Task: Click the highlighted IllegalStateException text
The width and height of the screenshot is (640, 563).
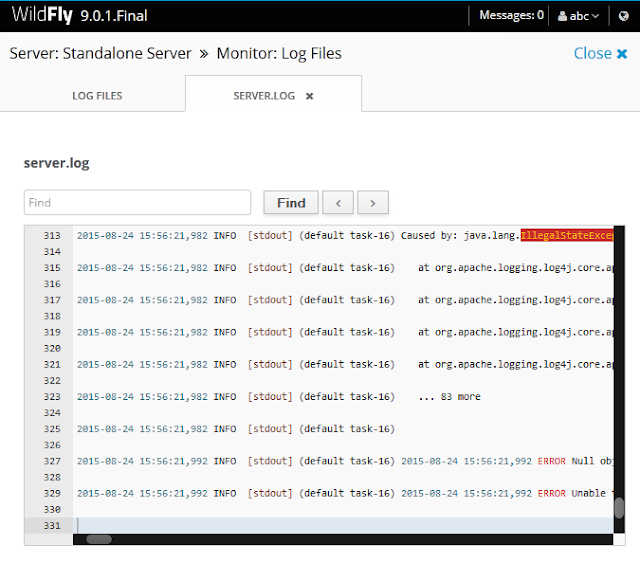Action: [567, 236]
